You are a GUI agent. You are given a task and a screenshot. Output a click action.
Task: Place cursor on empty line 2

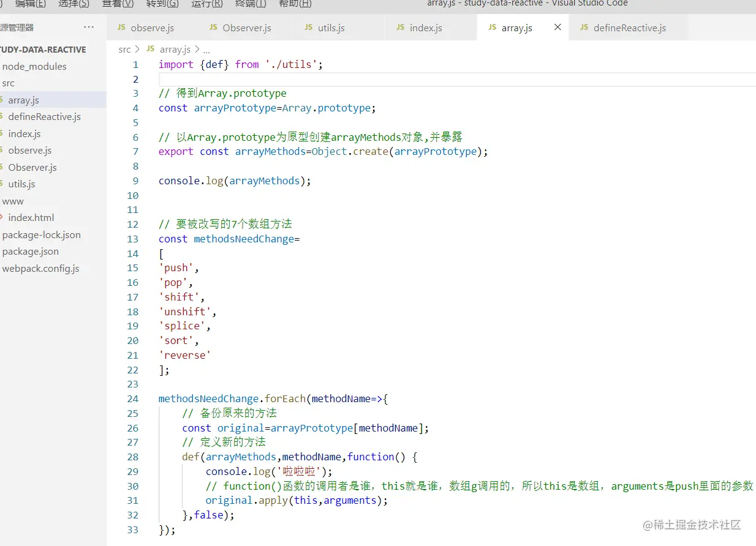pos(457,79)
